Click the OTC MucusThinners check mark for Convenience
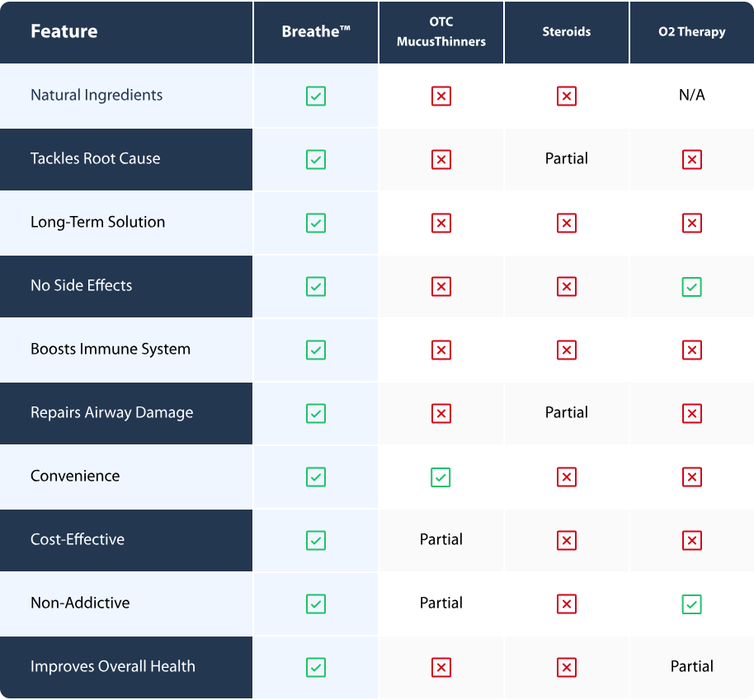Viewport: 754px width, 700px height. coord(441,477)
